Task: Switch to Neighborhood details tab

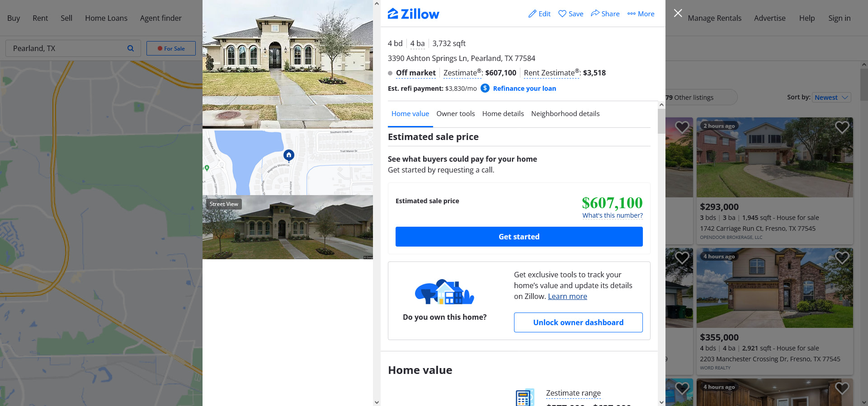Action: point(565,114)
